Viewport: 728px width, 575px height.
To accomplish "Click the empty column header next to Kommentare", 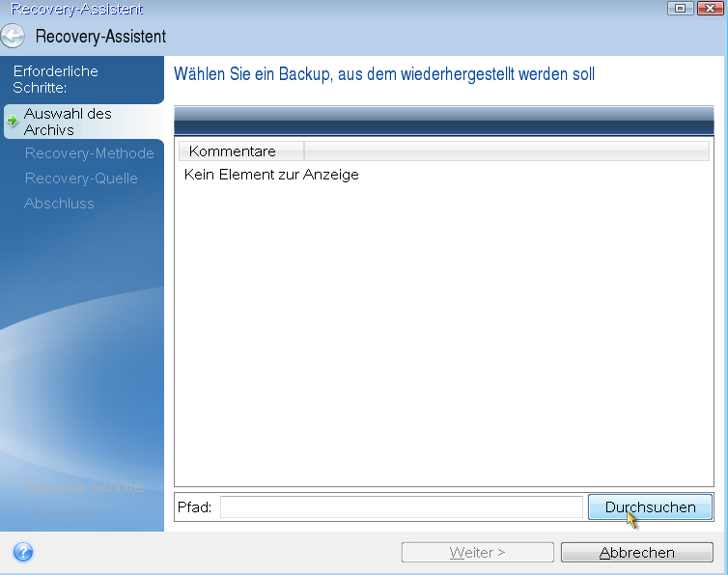I will (507, 151).
